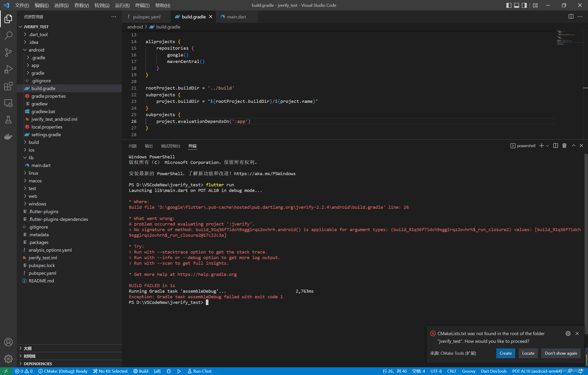Toggle the secondary side bar layout button
This screenshot has width=588, height=375.
(x=524, y=5)
